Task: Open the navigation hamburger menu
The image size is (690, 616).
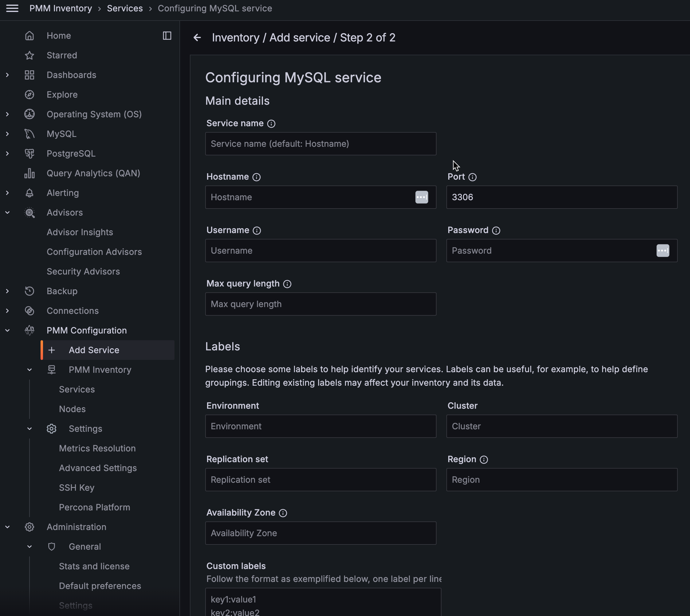Action: click(12, 9)
